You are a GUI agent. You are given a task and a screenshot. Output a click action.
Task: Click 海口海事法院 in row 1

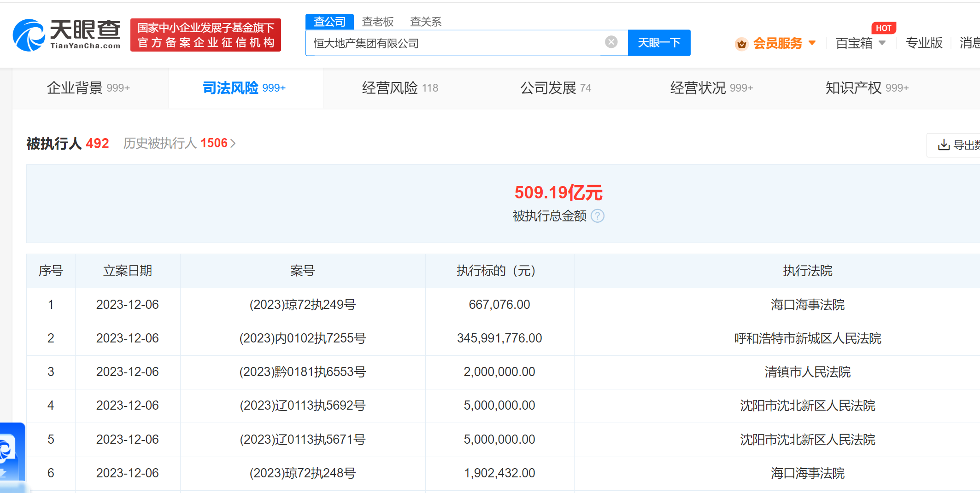pos(808,305)
